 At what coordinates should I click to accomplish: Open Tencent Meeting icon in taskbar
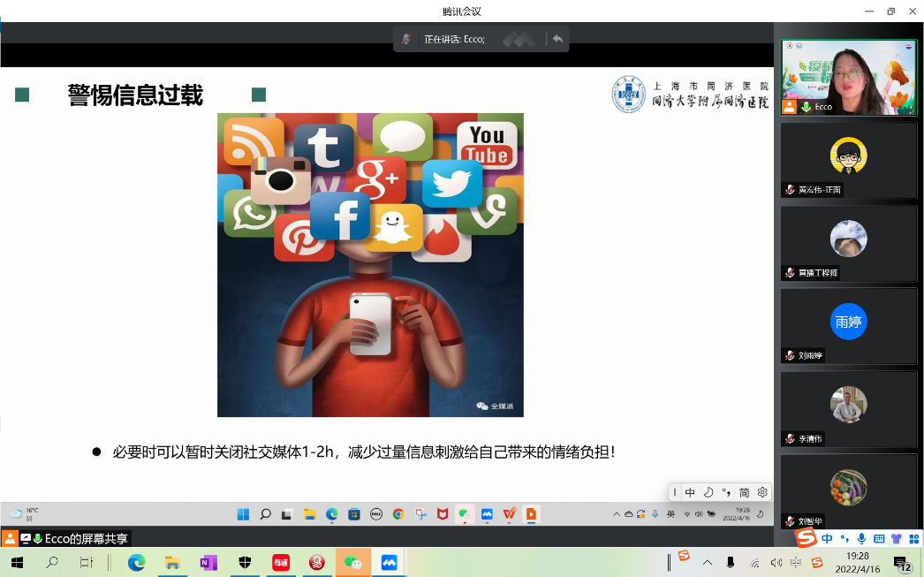[389, 562]
